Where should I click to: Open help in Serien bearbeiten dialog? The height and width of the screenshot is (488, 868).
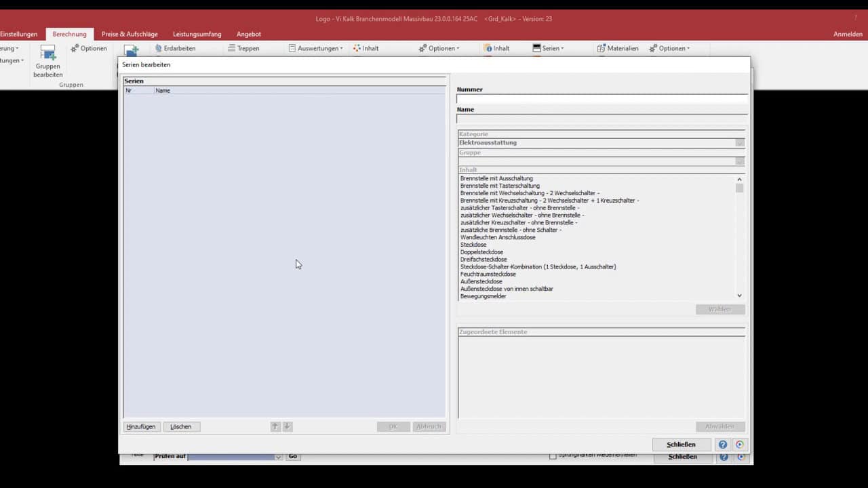pos(723,445)
